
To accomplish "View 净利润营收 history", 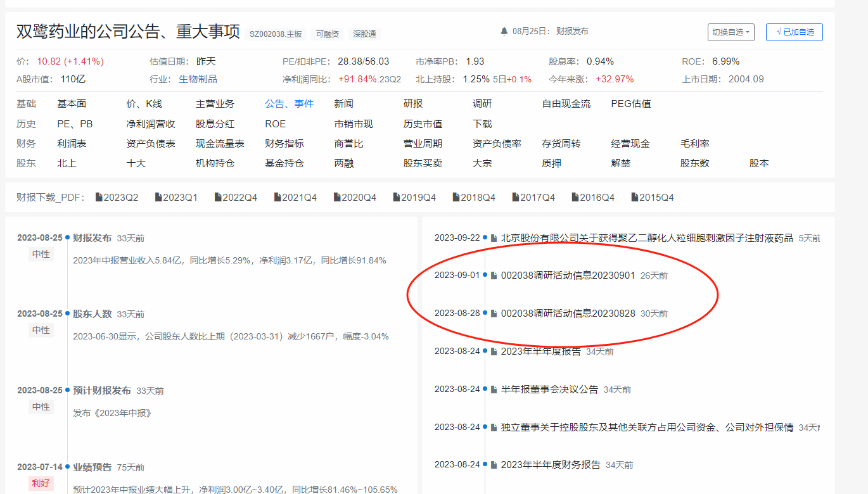I will click(151, 124).
